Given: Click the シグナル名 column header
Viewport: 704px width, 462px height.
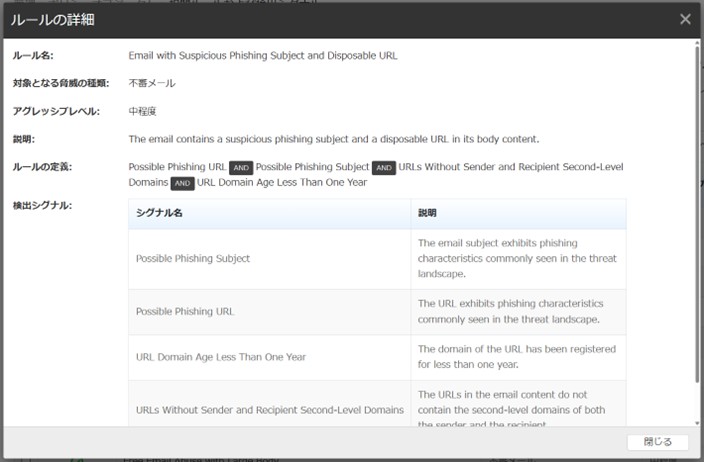Looking at the screenshot, I should tap(159, 214).
